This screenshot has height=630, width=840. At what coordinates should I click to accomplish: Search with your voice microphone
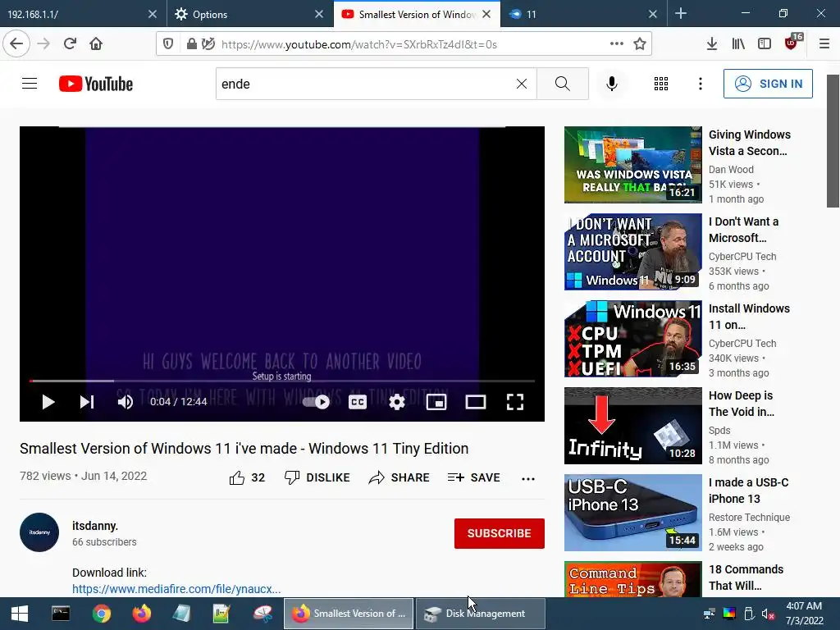click(612, 84)
